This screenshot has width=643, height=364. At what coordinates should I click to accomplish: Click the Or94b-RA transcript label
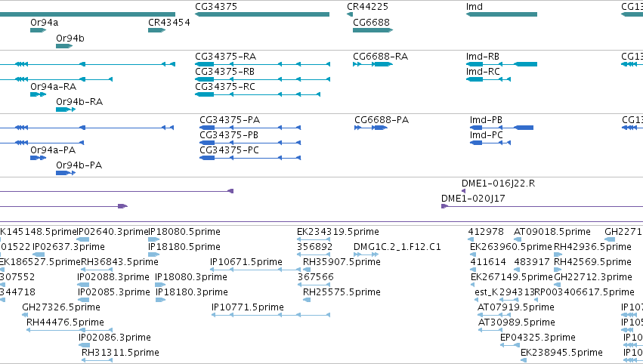[x=79, y=102]
